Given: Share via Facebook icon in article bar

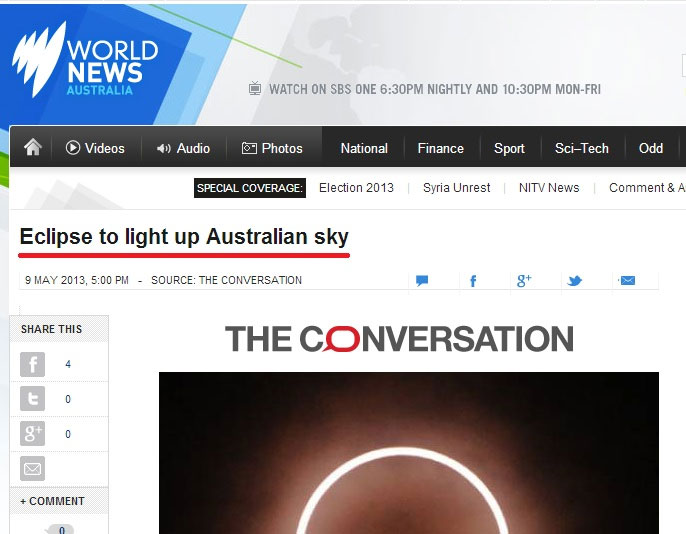Looking at the screenshot, I should click(x=473, y=281).
